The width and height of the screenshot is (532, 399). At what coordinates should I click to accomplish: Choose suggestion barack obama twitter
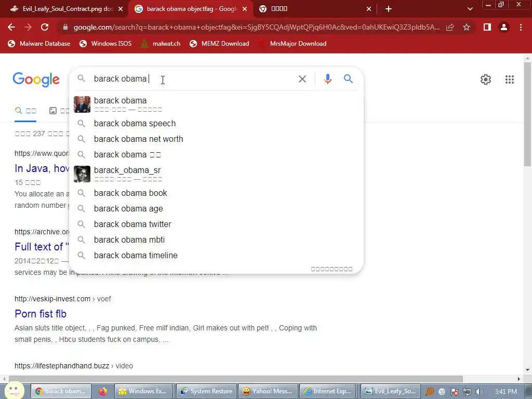click(216, 224)
